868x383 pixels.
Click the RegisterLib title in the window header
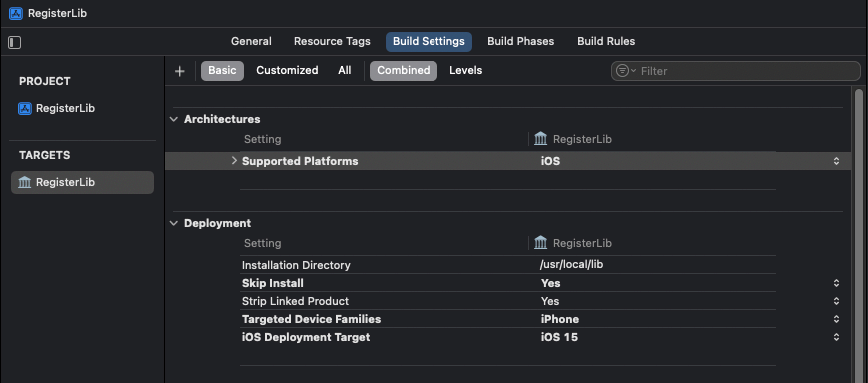click(58, 13)
